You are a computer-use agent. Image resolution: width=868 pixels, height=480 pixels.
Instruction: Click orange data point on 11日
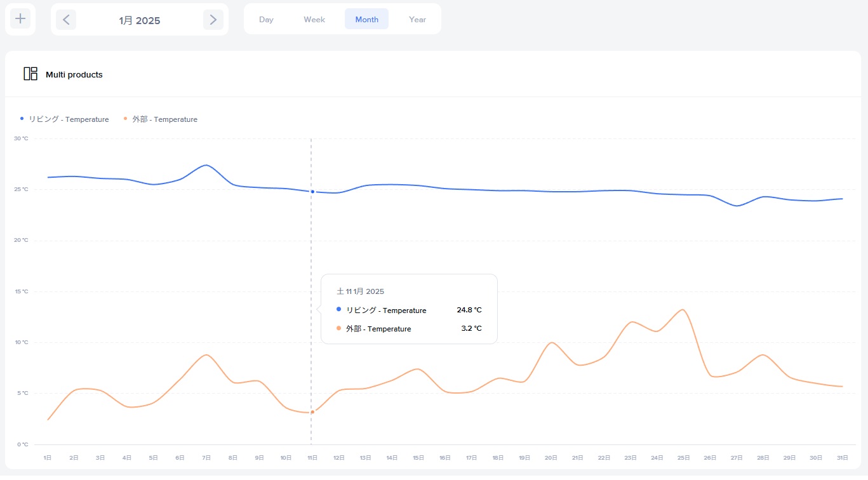(312, 412)
